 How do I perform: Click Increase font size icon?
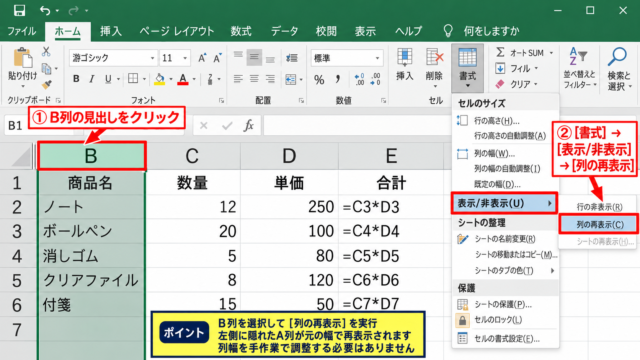202,58
